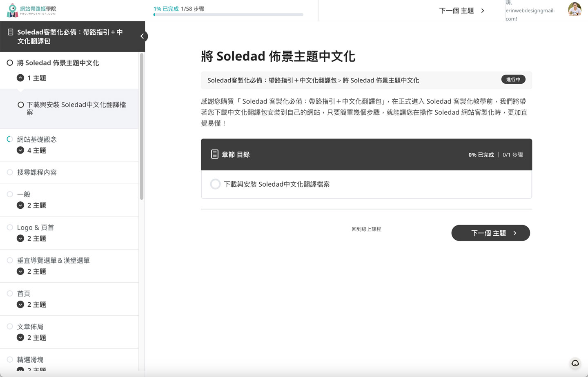Image resolution: width=588 pixels, height=377 pixels.
Task: Open the 首頁 section
Action: coord(24,293)
